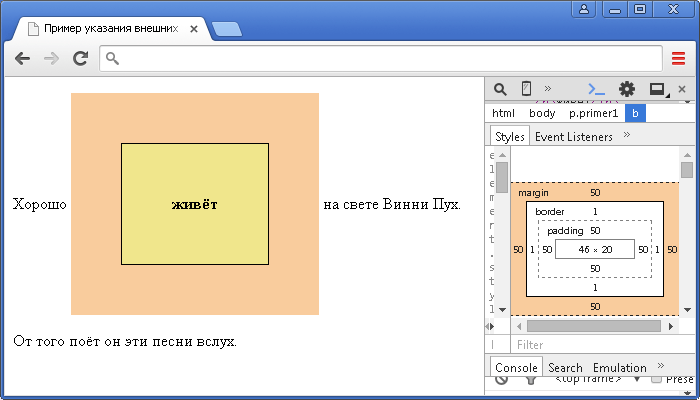Click the console filter funnel icon
This screenshot has width=700, height=400.
click(531, 380)
